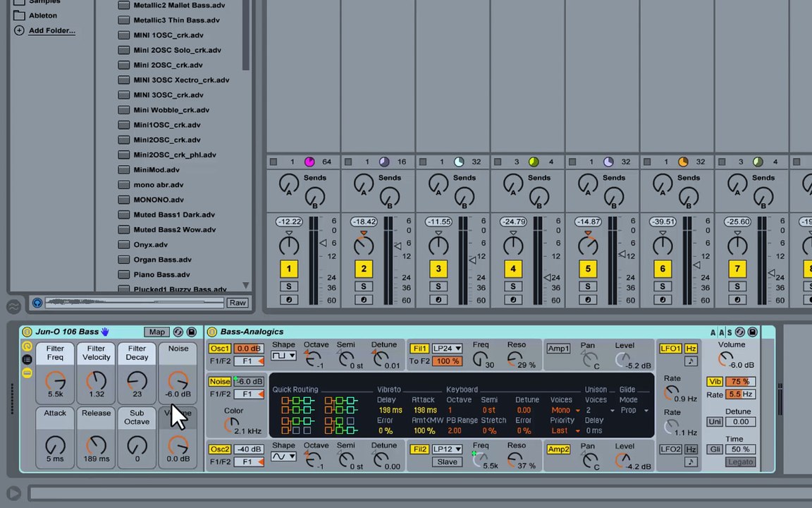Screen dimensions: 812x508
Task: Open the LP12 filter type dropdown
Action: point(447,449)
